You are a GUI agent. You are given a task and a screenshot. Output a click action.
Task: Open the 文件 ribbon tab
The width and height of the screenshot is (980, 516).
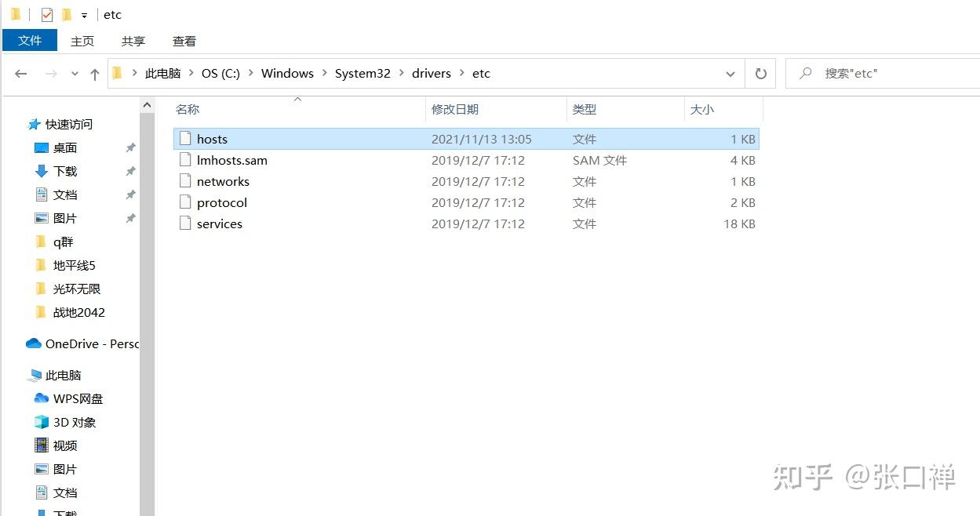pyautogui.click(x=30, y=40)
